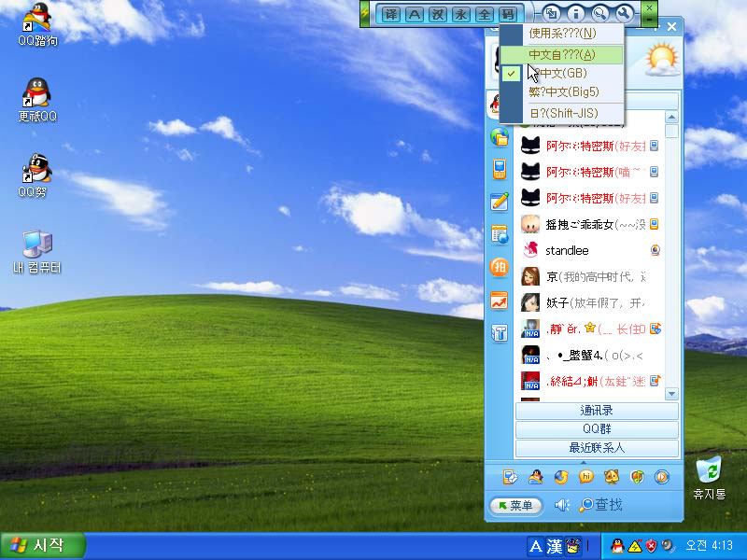Image resolution: width=747 pixels, height=560 pixels.
Task: Click the A language indicator in taskbar
Action: 535,547
